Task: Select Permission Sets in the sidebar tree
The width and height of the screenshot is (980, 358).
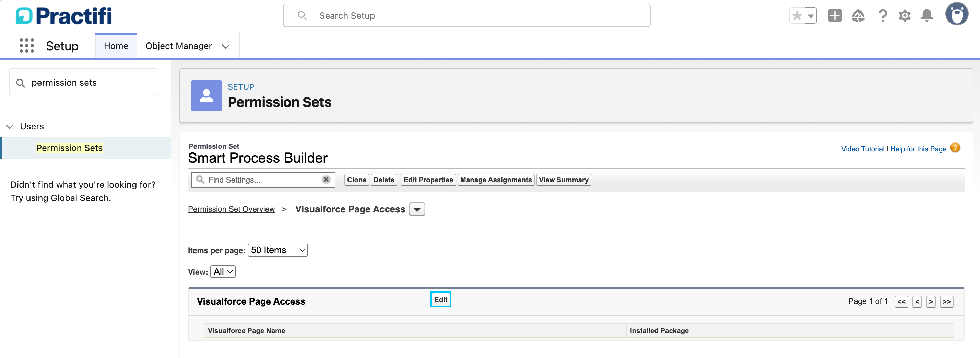Action: click(69, 148)
